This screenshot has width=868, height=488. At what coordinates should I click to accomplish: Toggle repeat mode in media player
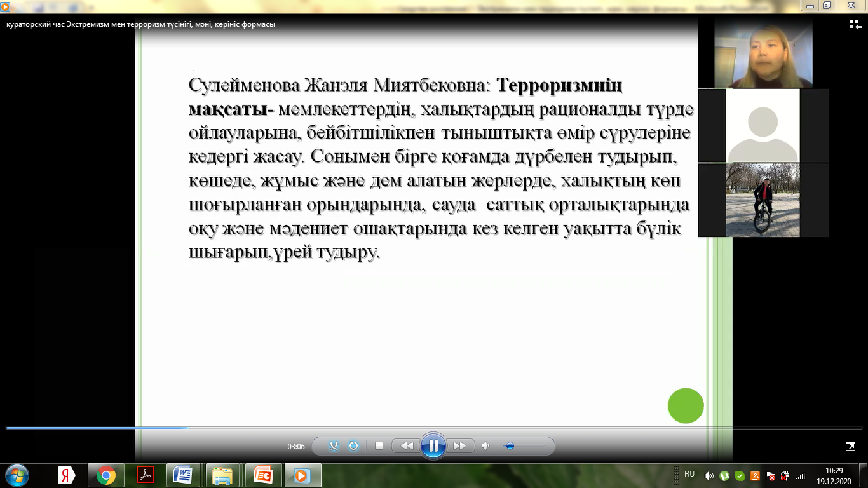point(354,446)
